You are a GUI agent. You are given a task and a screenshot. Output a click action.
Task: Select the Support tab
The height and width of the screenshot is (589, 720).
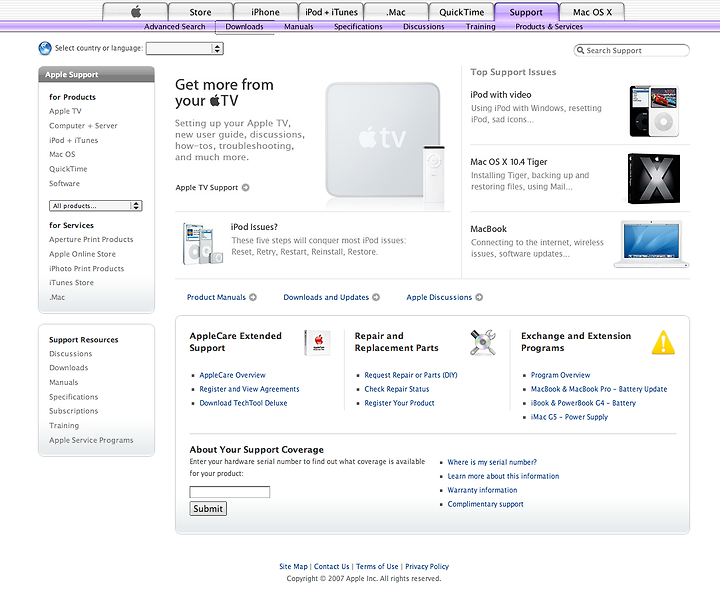tap(526, 12)
